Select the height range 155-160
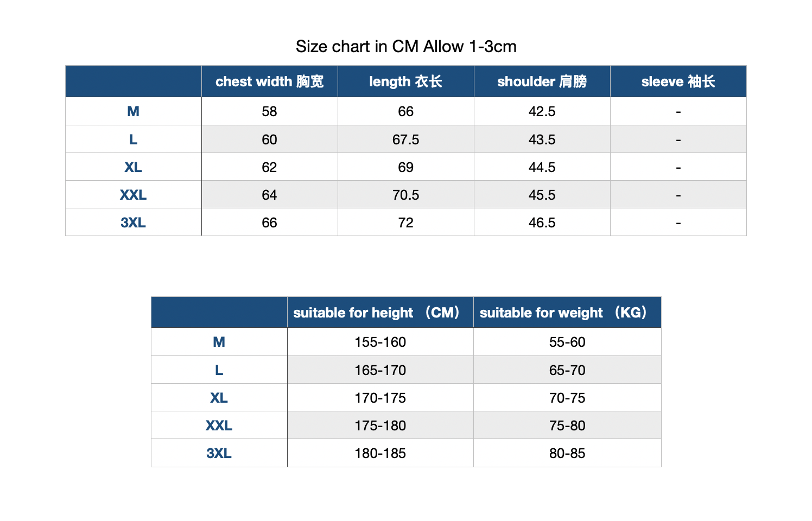812x521 pixels. click(x=380, y=342)
